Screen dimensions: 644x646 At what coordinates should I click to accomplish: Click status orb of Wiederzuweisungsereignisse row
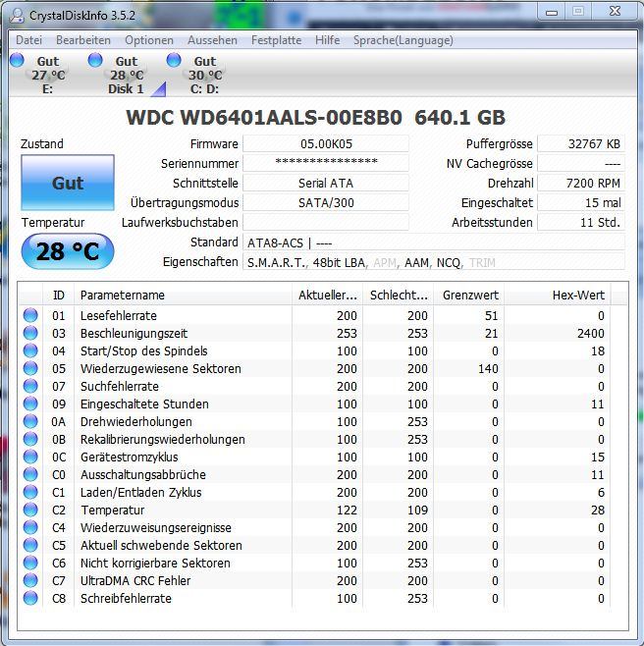(x=30, y=527)
